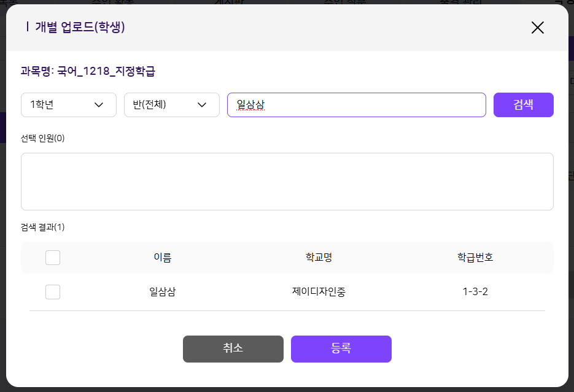The image size is (574, 392).
Task: Submit with the purple 등록 button
Action: pos(341,348)
